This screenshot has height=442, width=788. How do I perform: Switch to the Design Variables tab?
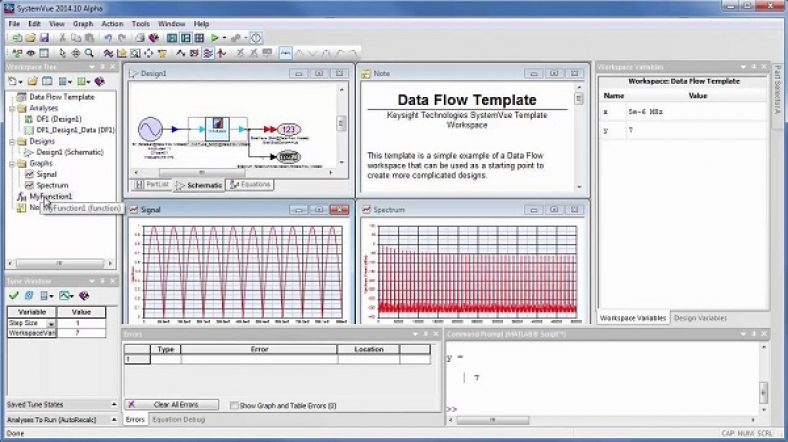(x=700, y=318)
